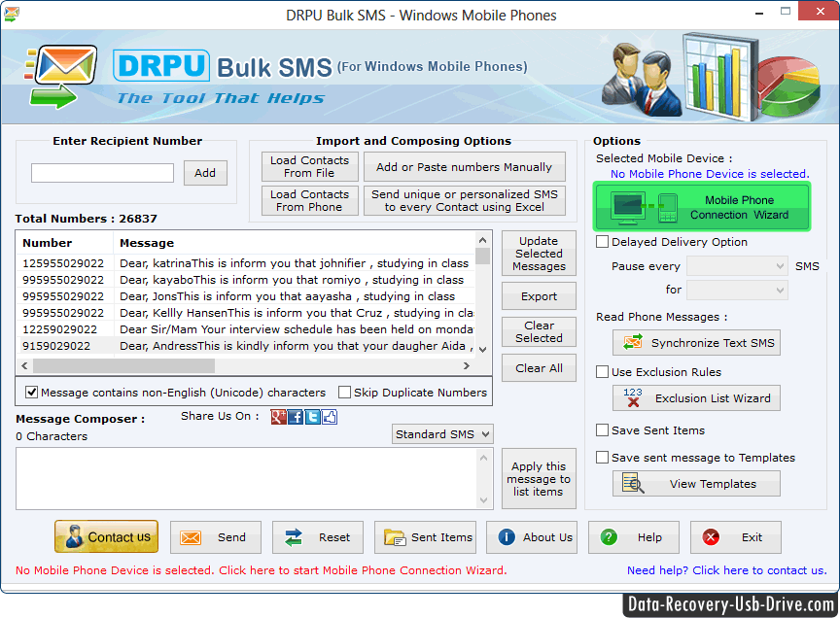
Task: Tick the Save Sent Items checkbox
Action: pos(602,430)
